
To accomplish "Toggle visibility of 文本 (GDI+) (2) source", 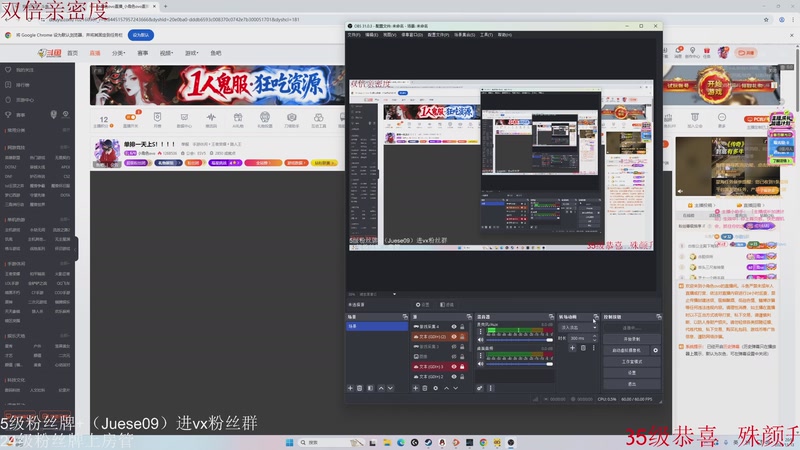I will click(454, 337).
